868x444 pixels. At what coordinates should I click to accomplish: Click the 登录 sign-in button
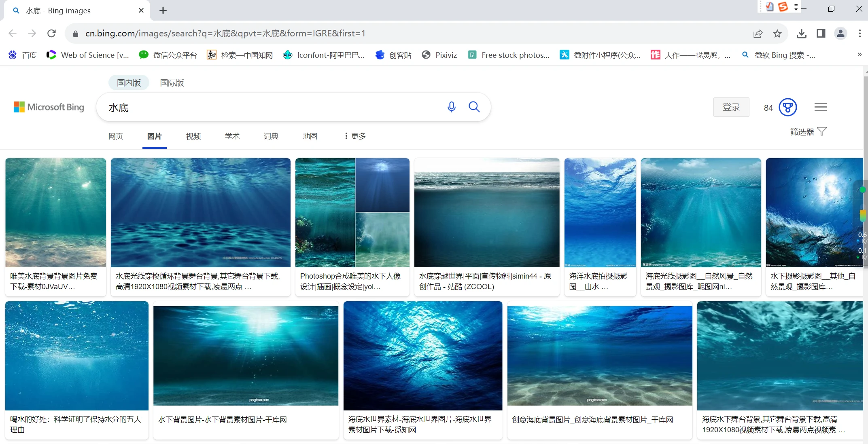coord(731,107)
